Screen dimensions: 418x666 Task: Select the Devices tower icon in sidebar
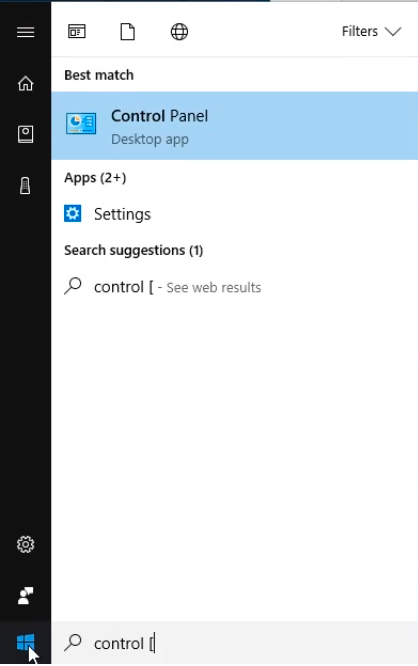[x=25, y=186]
